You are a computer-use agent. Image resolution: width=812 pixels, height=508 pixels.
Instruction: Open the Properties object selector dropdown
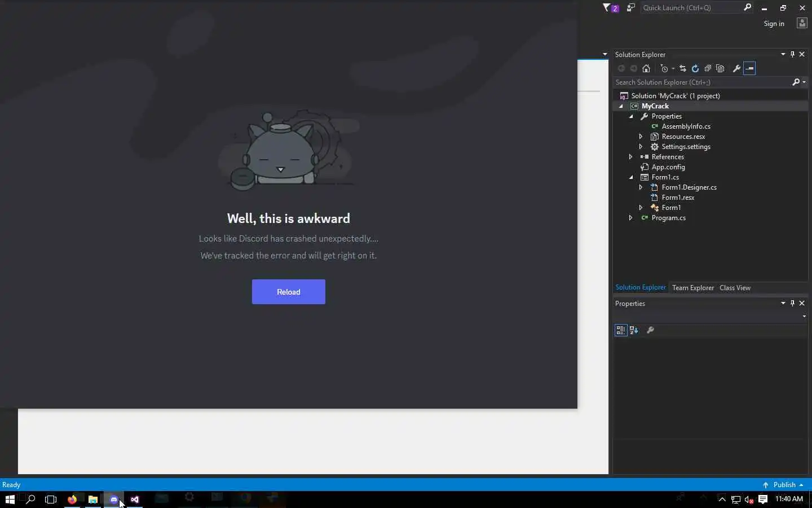(804, 317)
